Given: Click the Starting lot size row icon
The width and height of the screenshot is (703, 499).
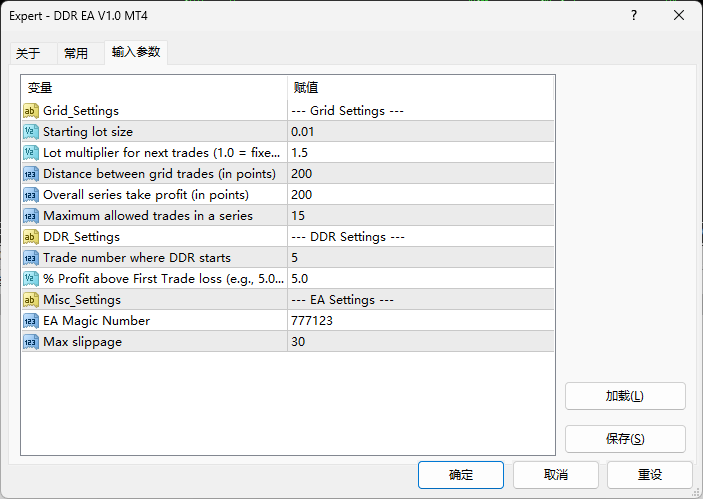Looking at the screenshot, I should (x=31, y=132).
